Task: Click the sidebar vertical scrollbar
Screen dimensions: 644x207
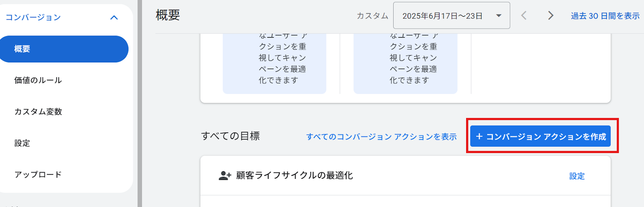Action: (140, 103)
